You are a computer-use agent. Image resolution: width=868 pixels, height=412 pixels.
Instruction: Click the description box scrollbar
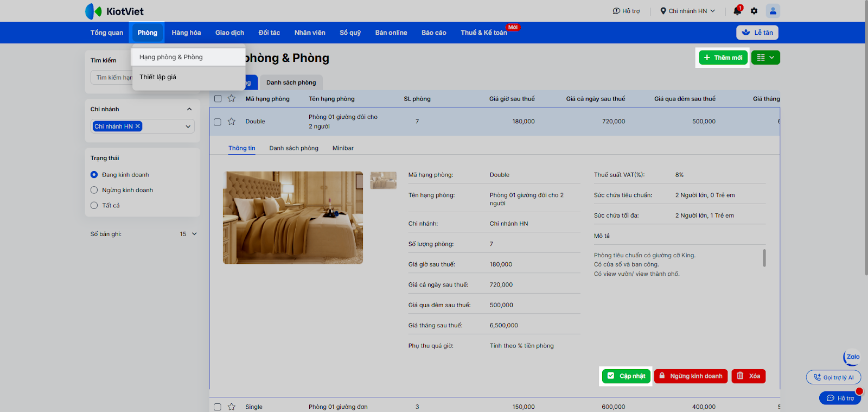(764, 258)
